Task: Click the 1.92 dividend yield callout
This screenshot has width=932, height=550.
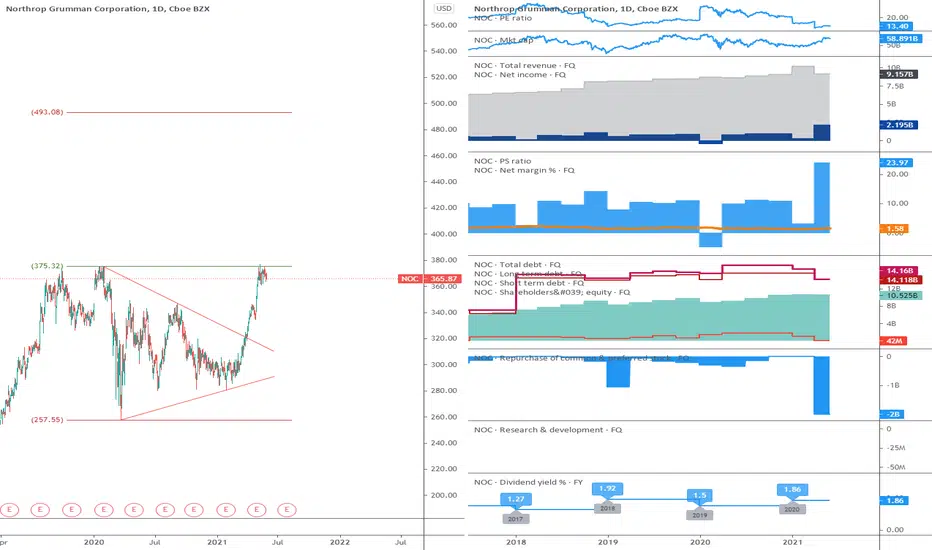Action: [607, 488]
